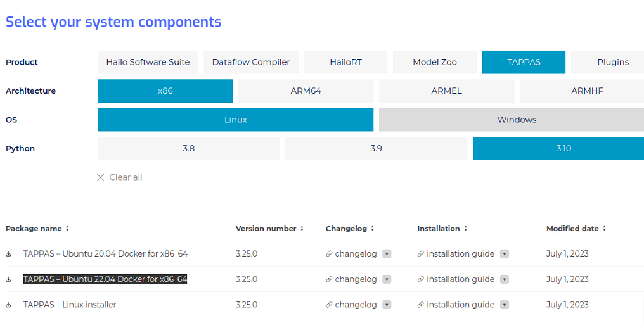Click download icon beside TAPPAS Linux installer

(x=8, y=305)
